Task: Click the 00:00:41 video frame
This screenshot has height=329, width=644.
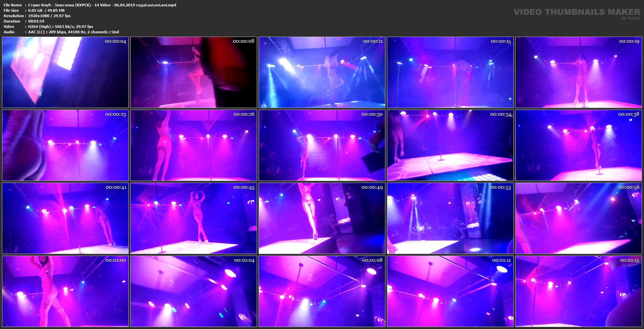Action: [66, 218]
